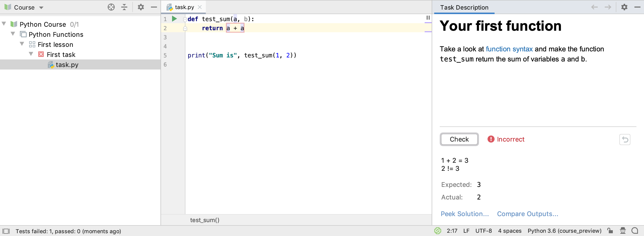
Task: Select Python Functions in tree
Action: point(56,35)
